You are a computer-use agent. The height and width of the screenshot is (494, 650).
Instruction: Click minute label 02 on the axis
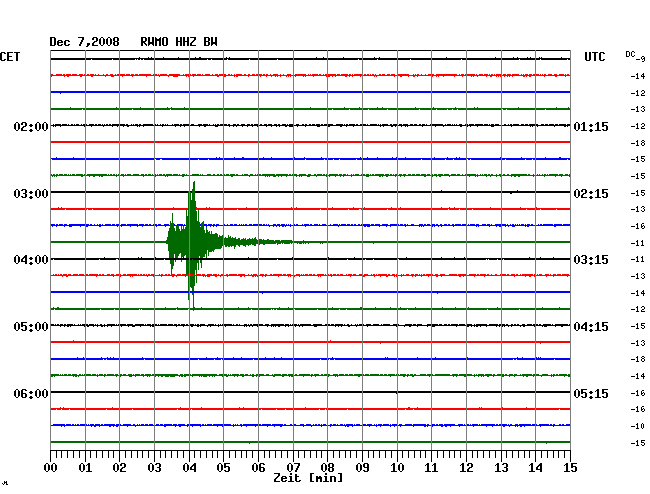[119, 468]
